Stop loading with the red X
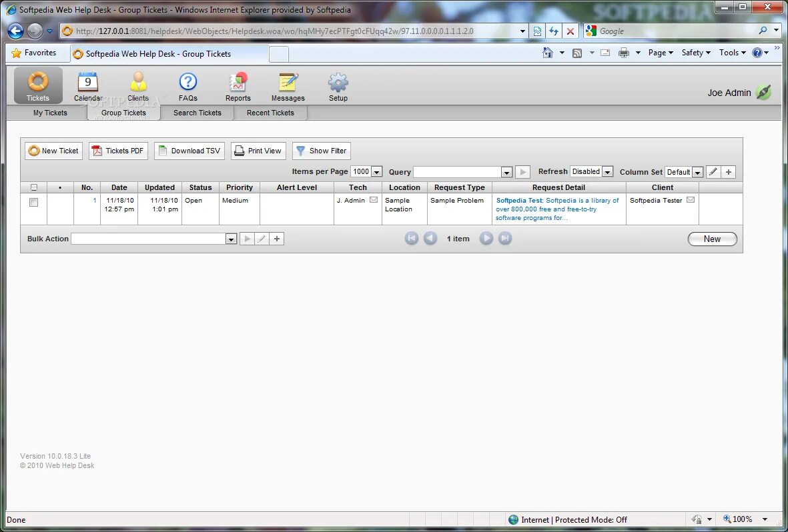This screenshot has width=788, height=532. [x=570, y=31]
